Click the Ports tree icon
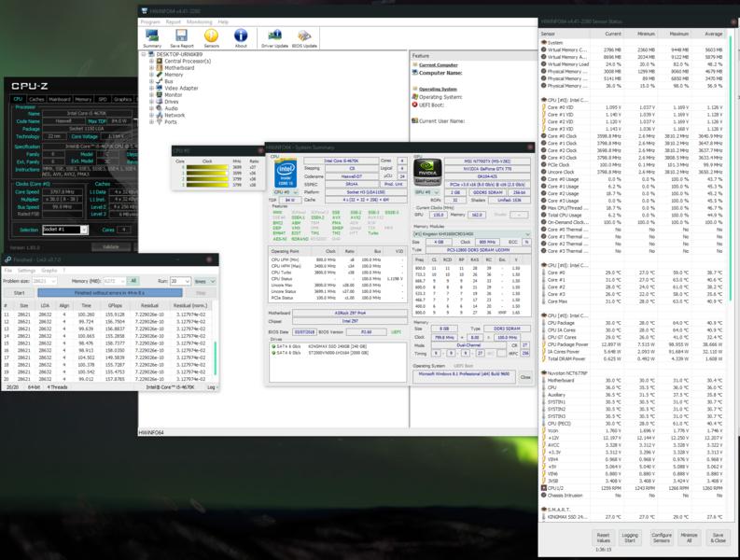 coord(160,122)
